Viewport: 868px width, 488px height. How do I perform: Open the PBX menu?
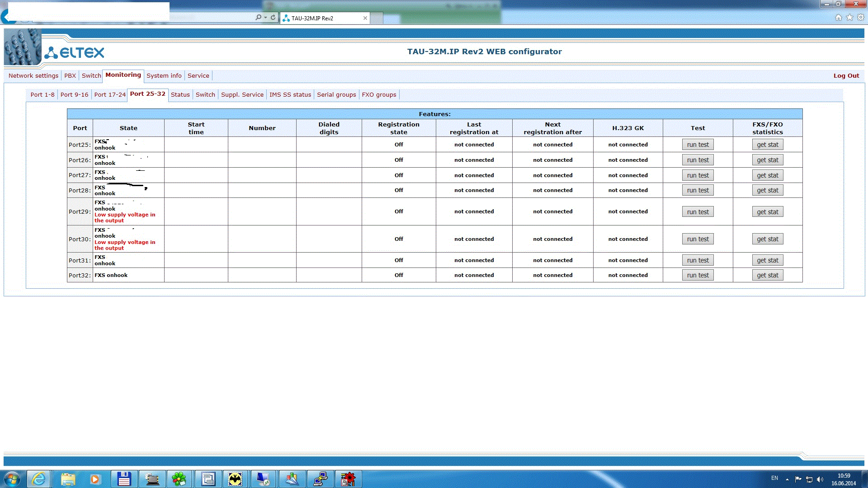pyautogui.click(x=70, y=75)
